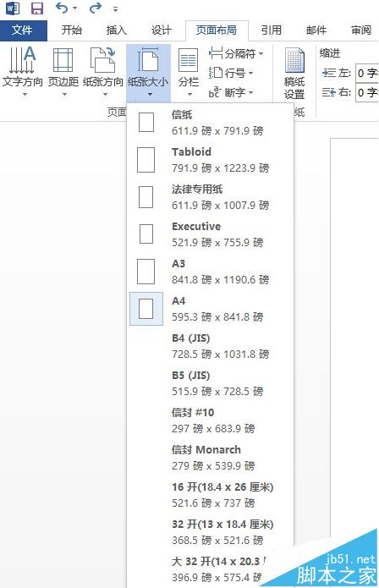
Task: Open the 纸张方向 orientation tool
Action: click(102, 71)
